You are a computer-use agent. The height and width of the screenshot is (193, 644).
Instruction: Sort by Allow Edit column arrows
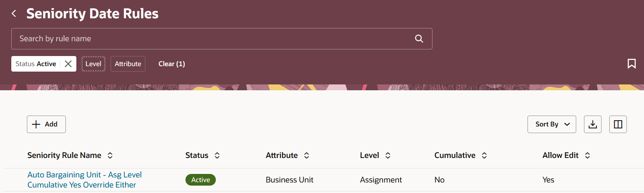[x=588, y=156]
